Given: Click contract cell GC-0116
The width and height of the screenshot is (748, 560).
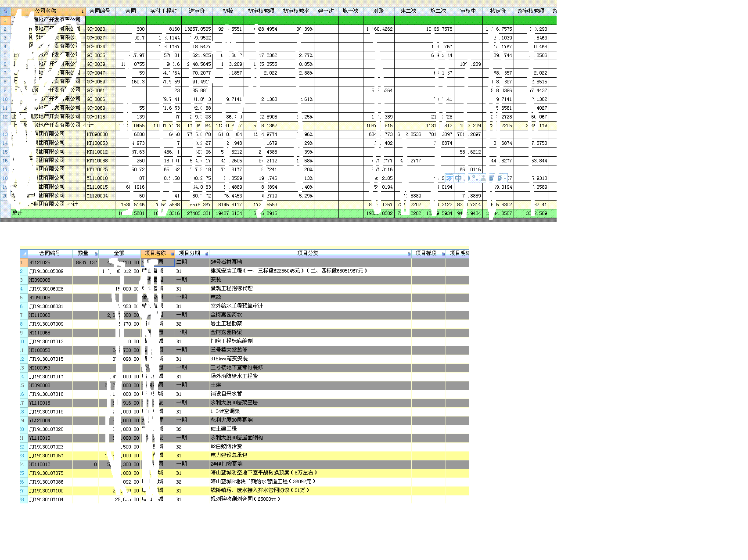Looking at the screenshot, I should [x=100, y=117].
